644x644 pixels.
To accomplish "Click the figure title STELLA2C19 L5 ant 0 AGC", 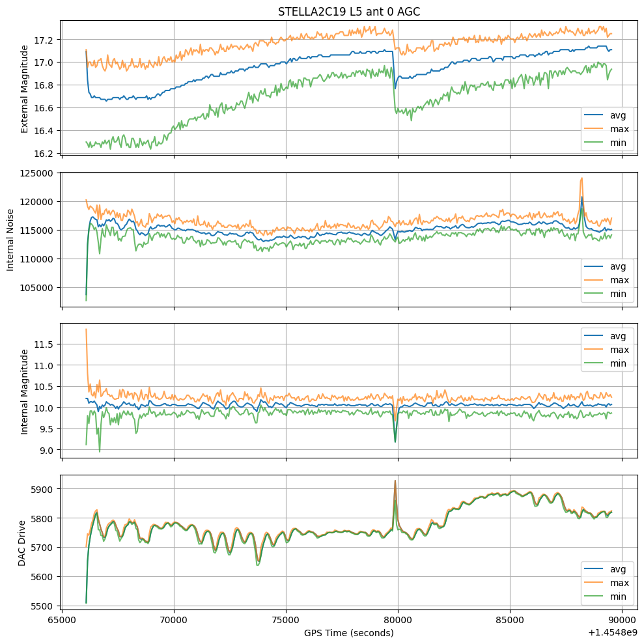I will [348, 11].
